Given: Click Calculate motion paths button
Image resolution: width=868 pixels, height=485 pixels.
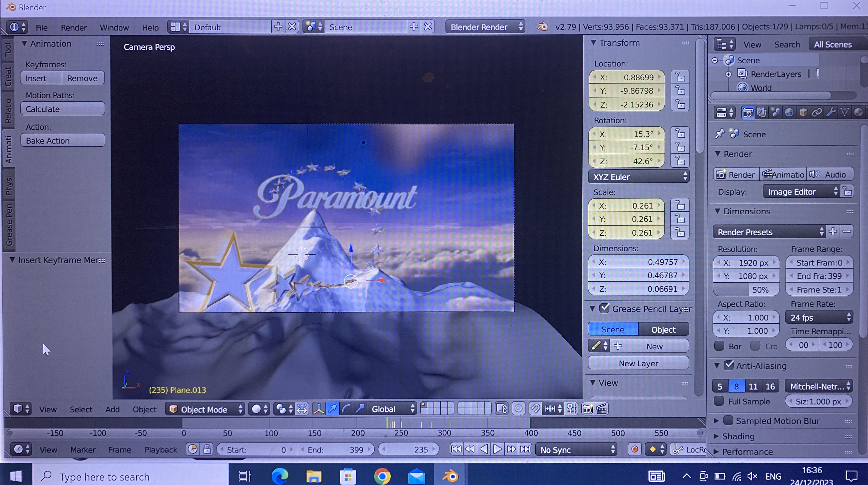Looking at the screenshot, I should coord(63,109).
